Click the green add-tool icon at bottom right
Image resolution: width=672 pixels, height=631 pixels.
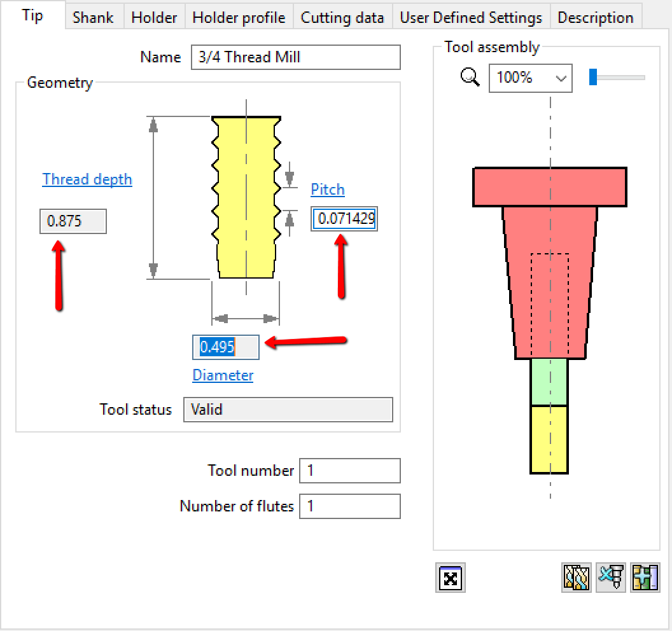[x=645, y=578]
